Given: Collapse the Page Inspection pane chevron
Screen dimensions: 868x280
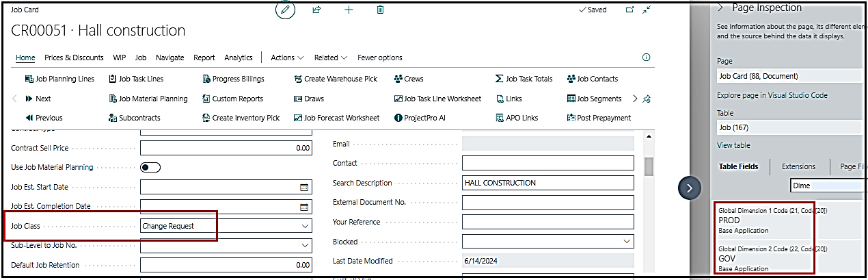Looking at the screenshot, I should click(x=720, y=8).
